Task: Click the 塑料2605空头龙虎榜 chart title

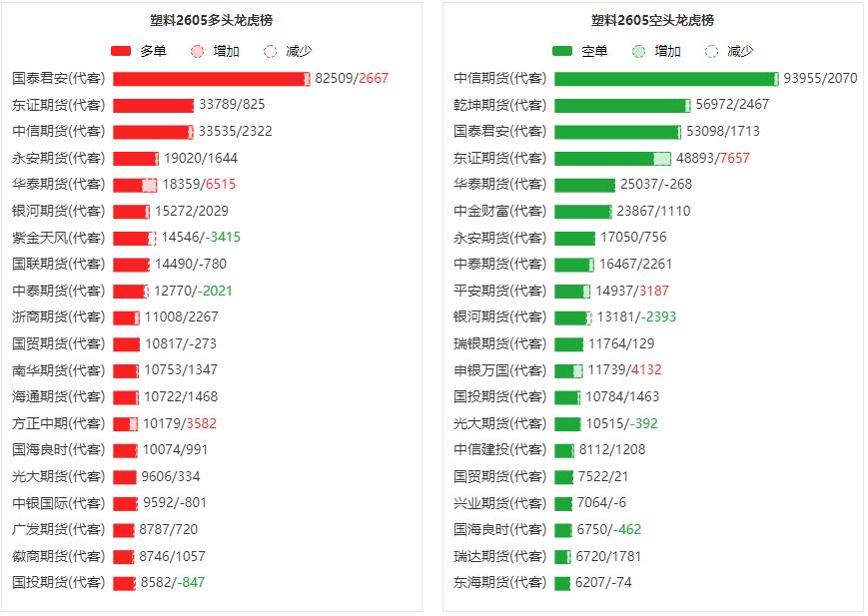Action: point(652,20)
